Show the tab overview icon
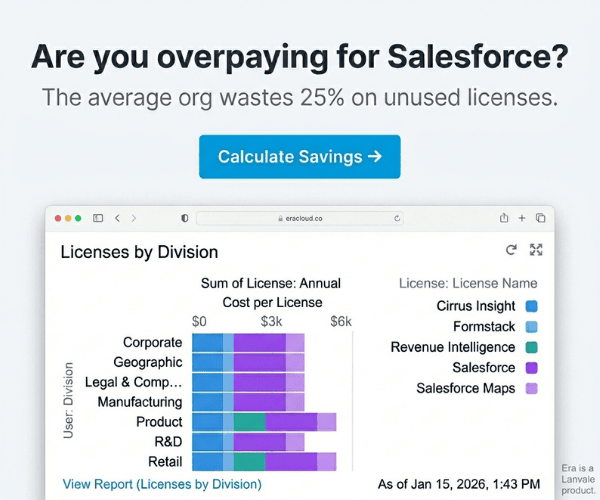This screenshot has height=500, width=600. click(540, 218)
